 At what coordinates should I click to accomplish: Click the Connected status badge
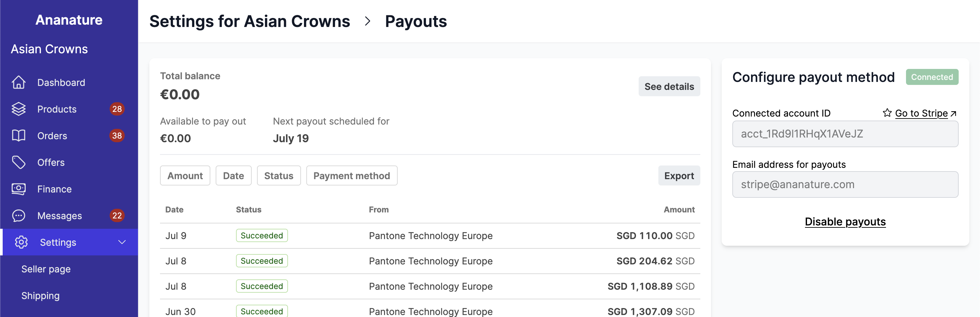932,77
